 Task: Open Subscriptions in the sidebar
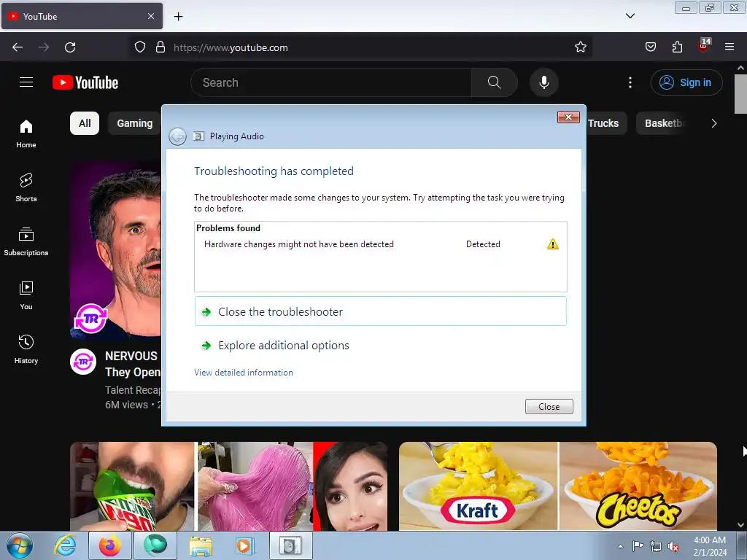[26, 241]
